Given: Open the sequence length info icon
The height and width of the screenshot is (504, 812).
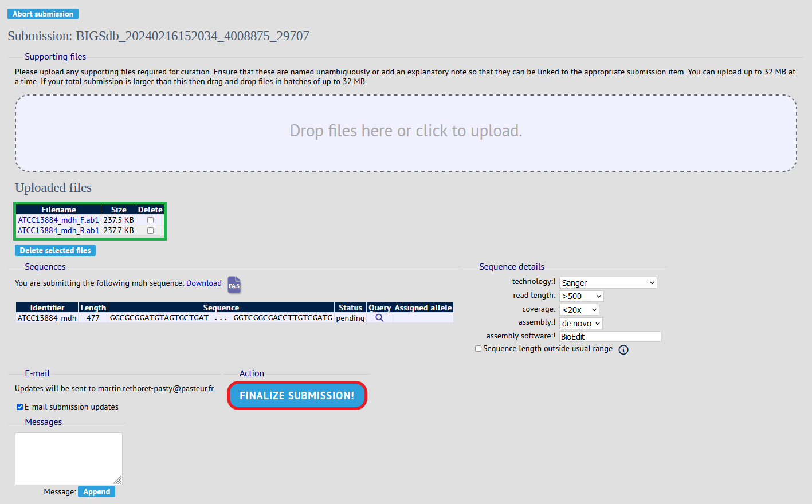Looking at the screenshot, I should point(623,349).
